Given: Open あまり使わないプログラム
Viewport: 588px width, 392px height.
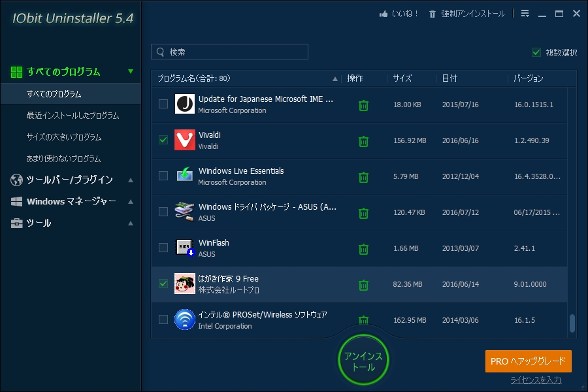Looking at the screenshot, I should point(63,159).
